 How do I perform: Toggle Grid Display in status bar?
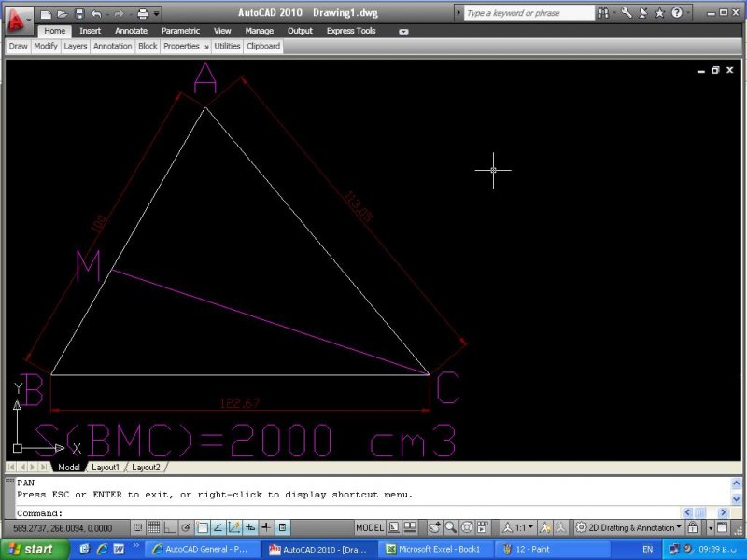(x=153, y=527)
